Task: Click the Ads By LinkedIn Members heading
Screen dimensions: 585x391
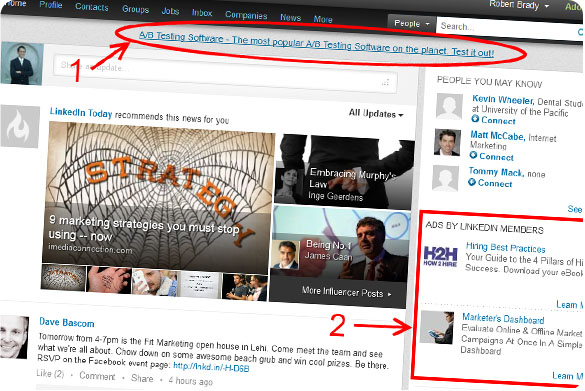Action: pyautogui.click(x=485, y=227)
